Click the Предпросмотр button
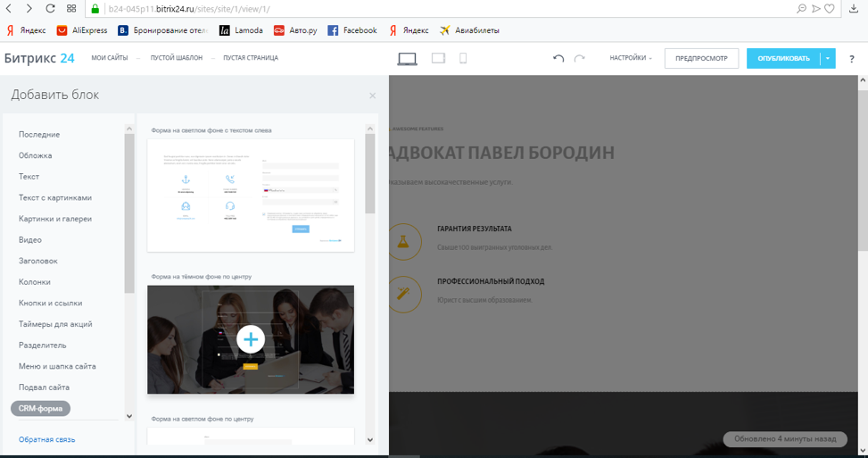The width and height of the screenshot is (868, 458). [x=701, y=59]
